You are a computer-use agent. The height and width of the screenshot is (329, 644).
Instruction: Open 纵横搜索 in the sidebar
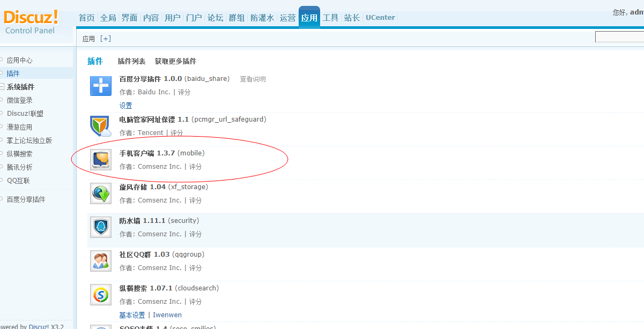click(19, 154)
